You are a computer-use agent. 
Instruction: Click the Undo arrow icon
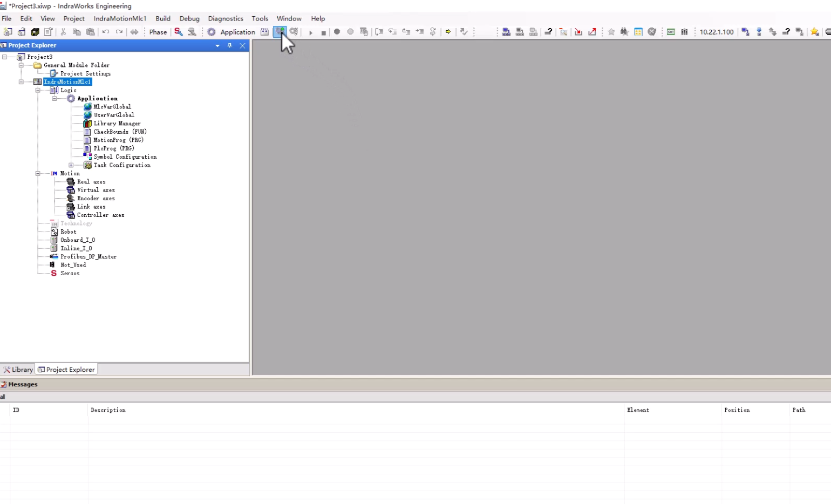pyautogui.click(x=106, y=32)
